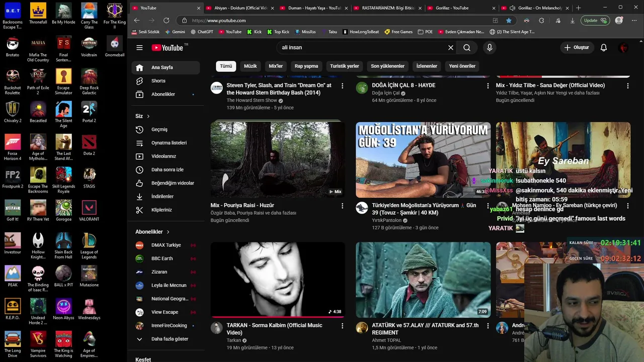644x362 pixels.
Task: Open Oynatma listeleri
Action: tap(166, 143)
